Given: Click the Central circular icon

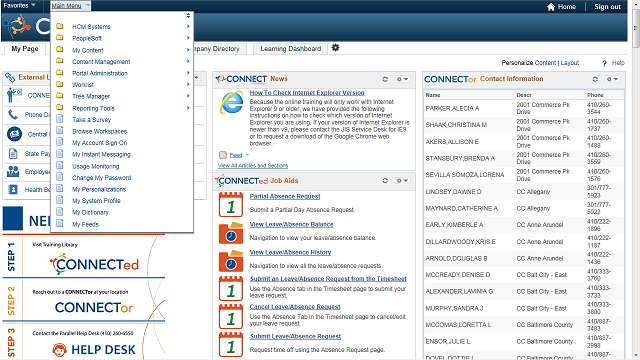Looking at the screenshot, I should point(14,134).
